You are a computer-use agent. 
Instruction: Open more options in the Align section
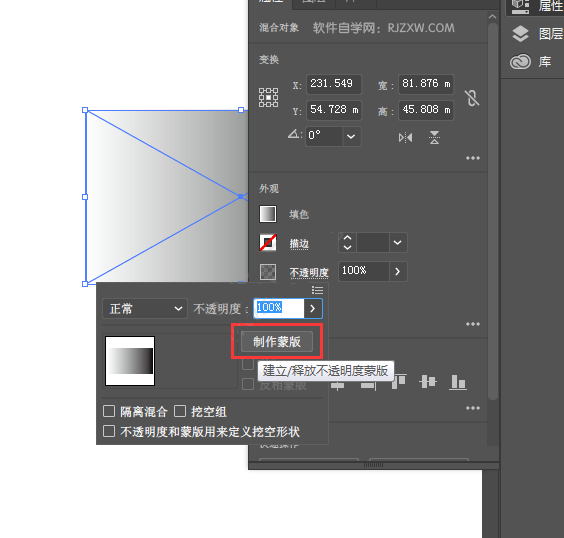click(x=473, y=408)
